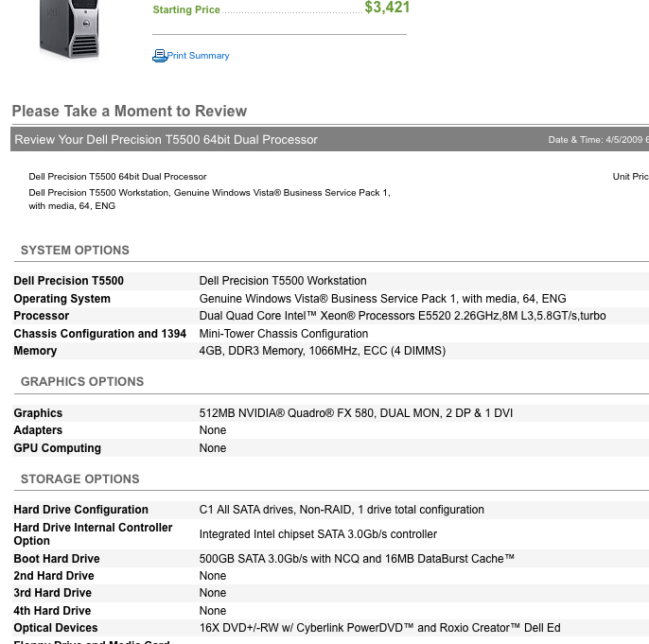Click the 'STORAGE OPTIONS' section heading

(x=79, y=479)
